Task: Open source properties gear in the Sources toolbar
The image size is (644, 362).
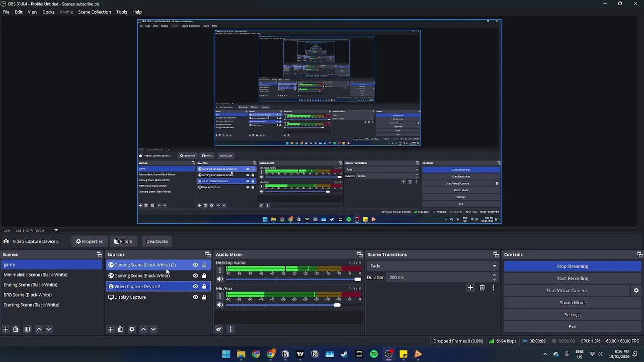Action: point(132,329)
